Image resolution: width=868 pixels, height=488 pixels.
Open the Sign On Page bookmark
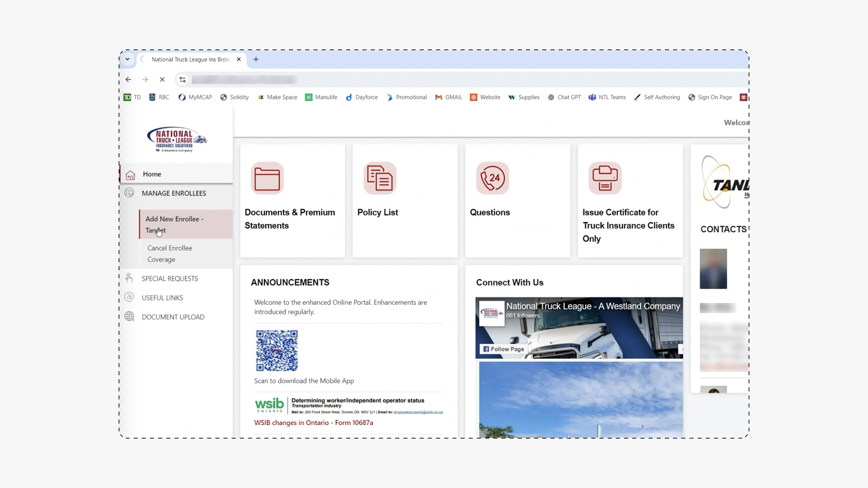point(710,97)
